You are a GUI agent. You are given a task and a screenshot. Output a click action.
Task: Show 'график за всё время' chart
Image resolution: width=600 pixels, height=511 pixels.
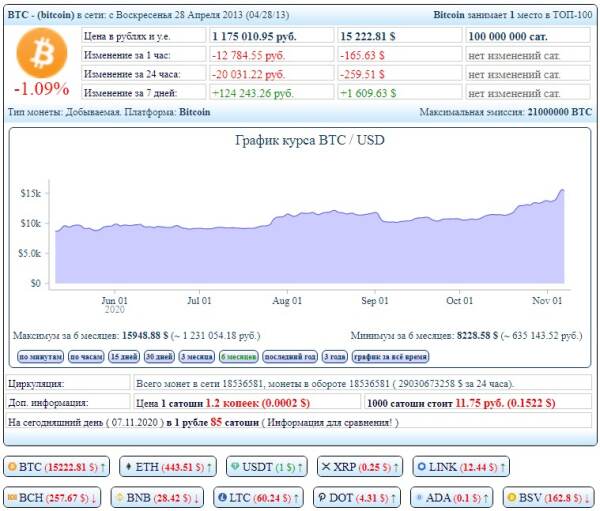(389, 357)
